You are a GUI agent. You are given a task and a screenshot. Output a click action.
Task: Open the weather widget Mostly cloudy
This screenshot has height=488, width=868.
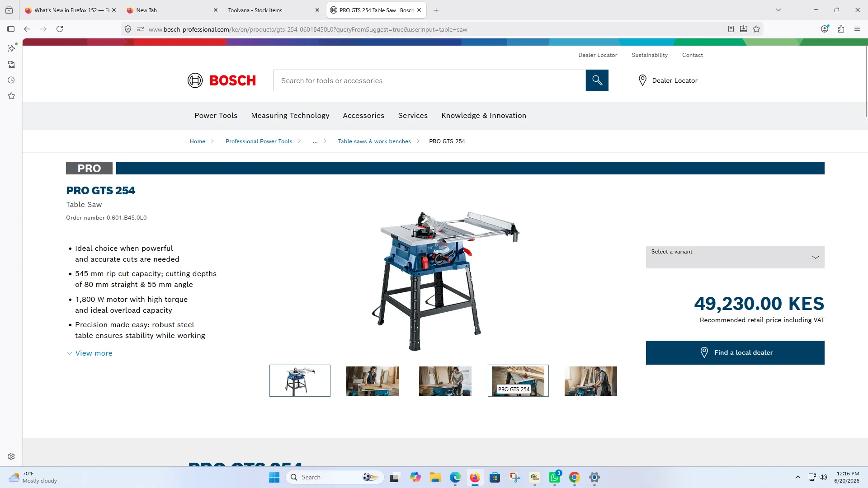(x=34, y=477)
